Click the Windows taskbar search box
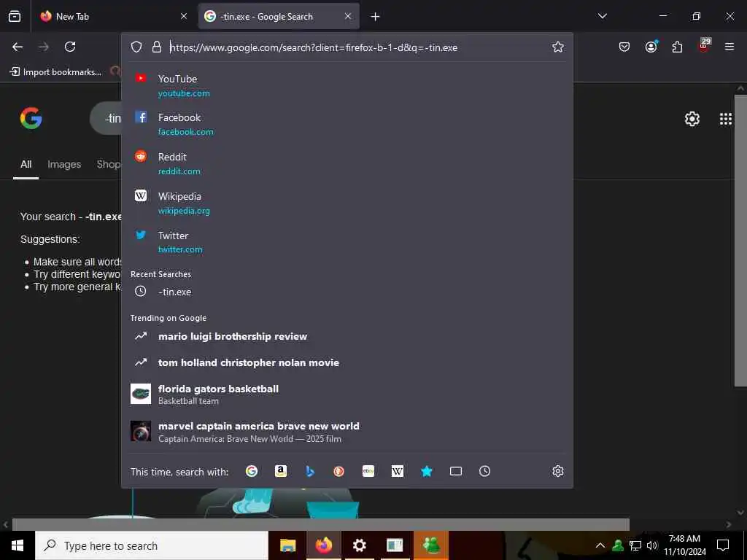The image size is (747, 560). (152, 545)
